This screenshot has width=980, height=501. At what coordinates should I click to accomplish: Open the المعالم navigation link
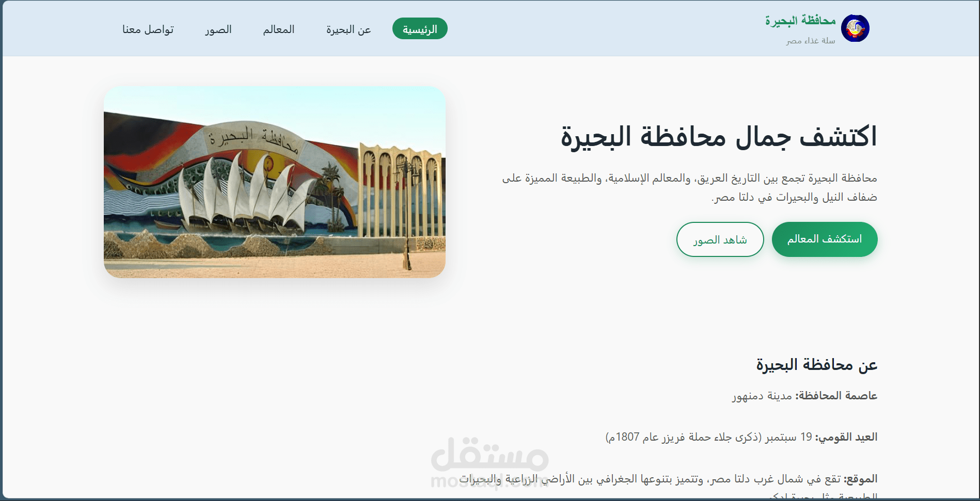[x=278, y=29]
